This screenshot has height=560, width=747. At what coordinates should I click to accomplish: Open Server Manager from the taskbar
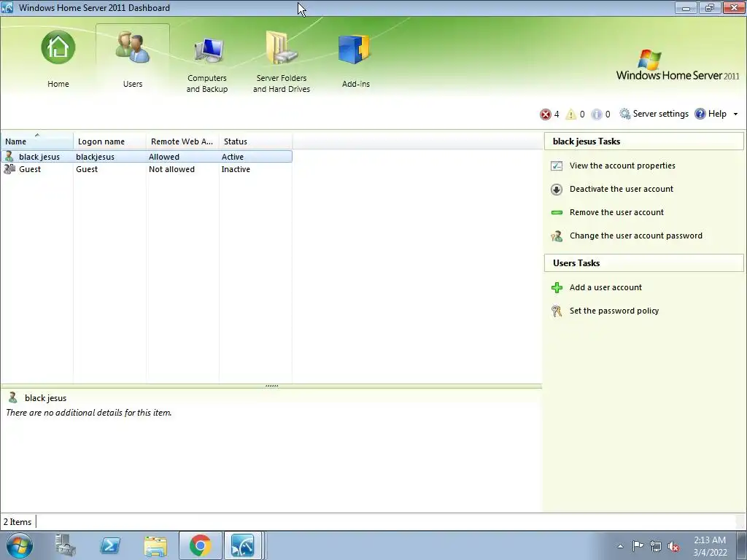(x=65, y=545)
